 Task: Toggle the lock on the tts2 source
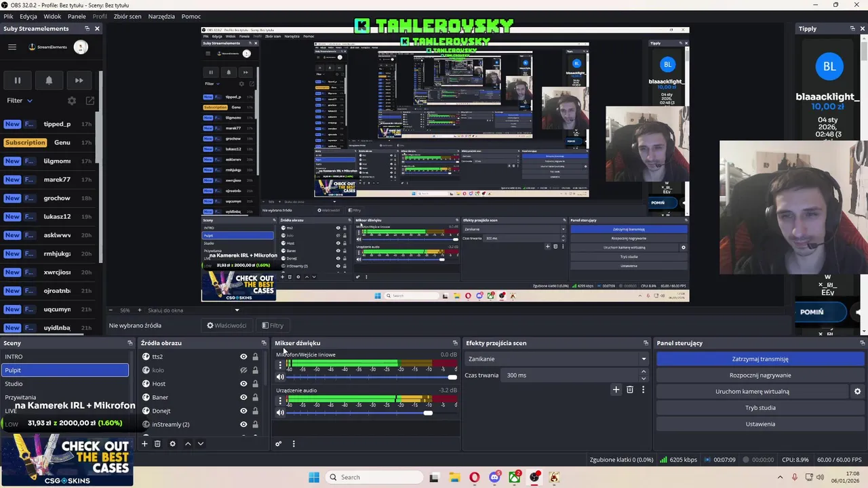pyautogui.click(x=255, y=357)
